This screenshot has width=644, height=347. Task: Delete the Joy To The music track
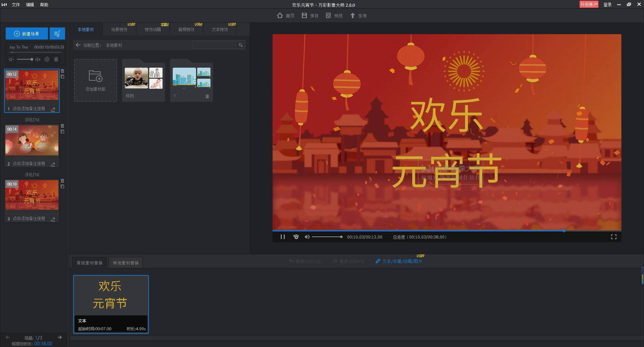[56, 59]
